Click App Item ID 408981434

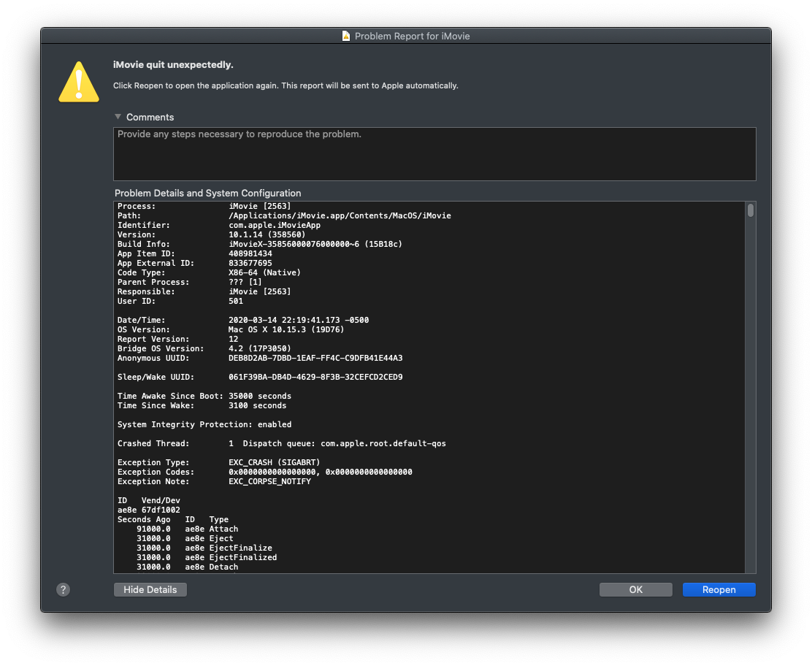195,253
